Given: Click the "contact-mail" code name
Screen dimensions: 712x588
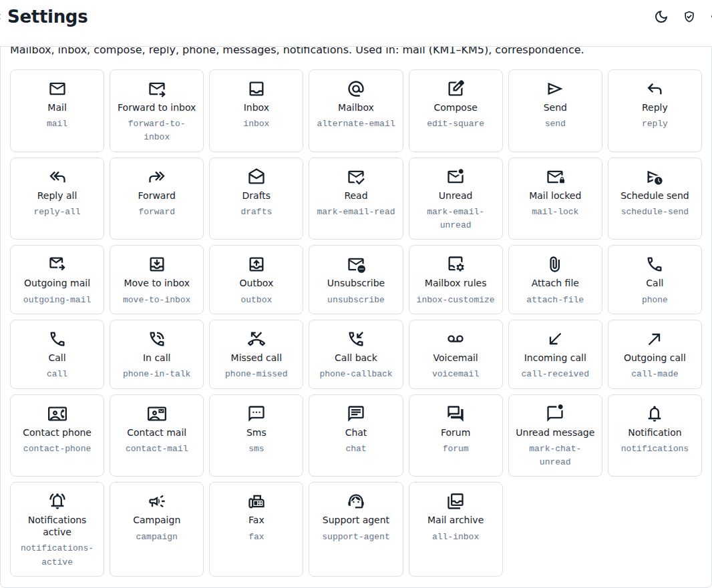Looking at the screenshot, I should pyautogui.click(x=157, y=449).
